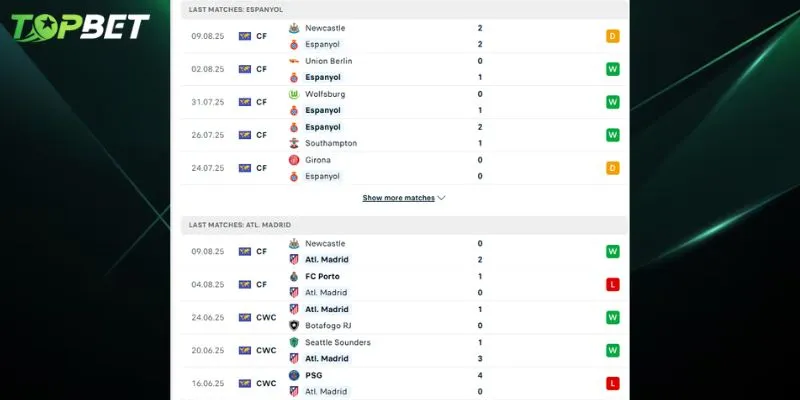Viewport: 800px width, 400px height.
Task: Click the Botafogo RJ crest icon
Action: 294,325
